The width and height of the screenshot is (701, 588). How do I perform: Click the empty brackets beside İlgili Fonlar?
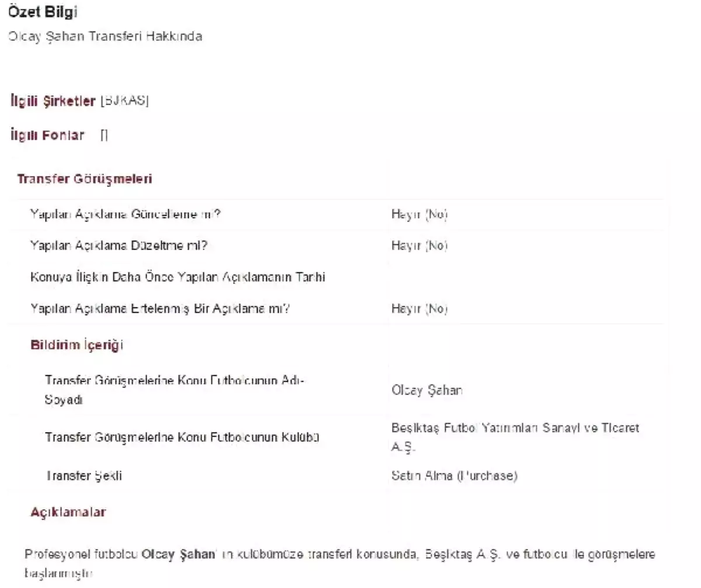coord(103,136)
